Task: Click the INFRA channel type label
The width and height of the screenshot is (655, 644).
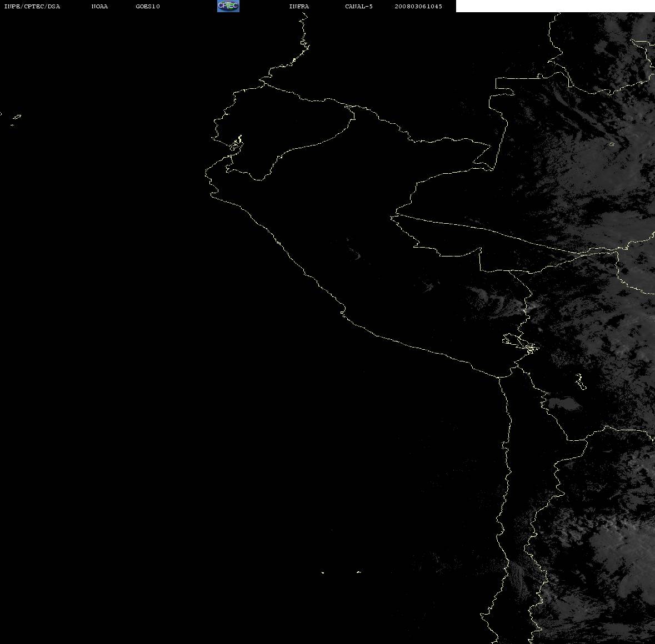Action: (299, 6)
